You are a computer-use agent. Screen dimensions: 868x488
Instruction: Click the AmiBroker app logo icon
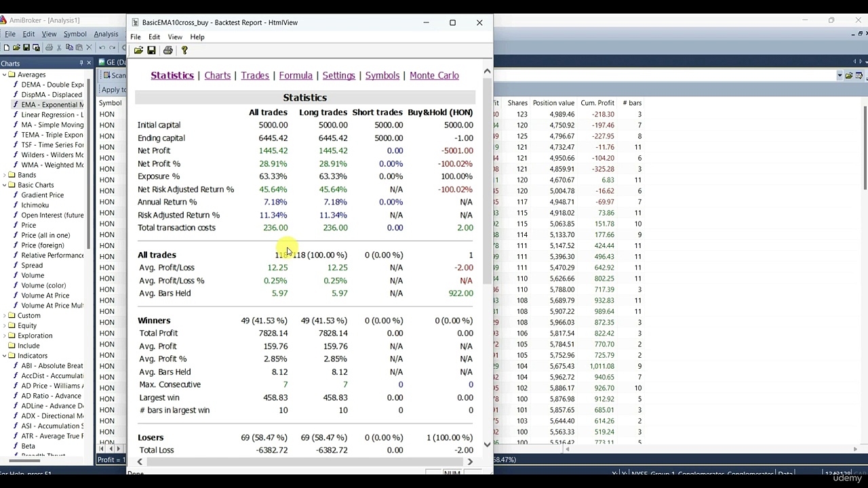click(3, 20)
